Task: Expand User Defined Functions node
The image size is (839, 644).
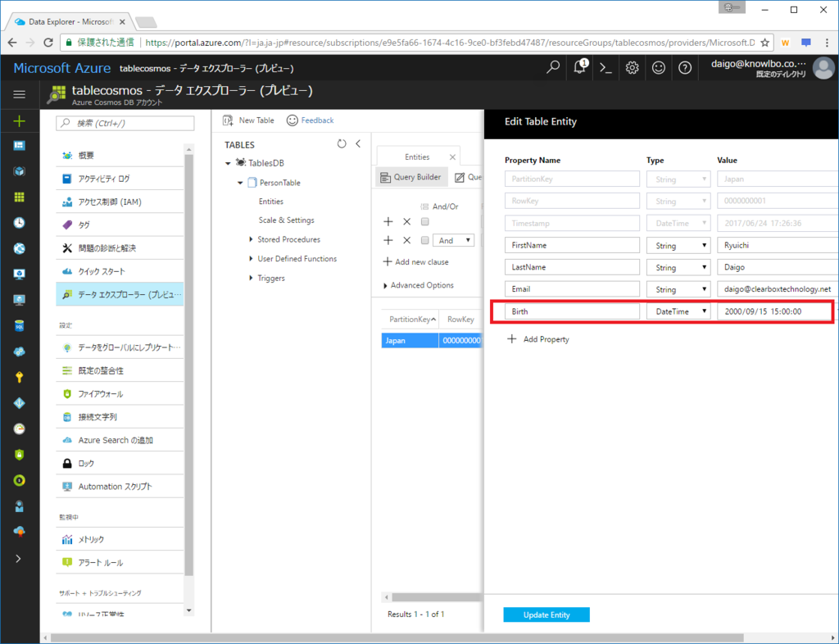Action: coord(251,258)
